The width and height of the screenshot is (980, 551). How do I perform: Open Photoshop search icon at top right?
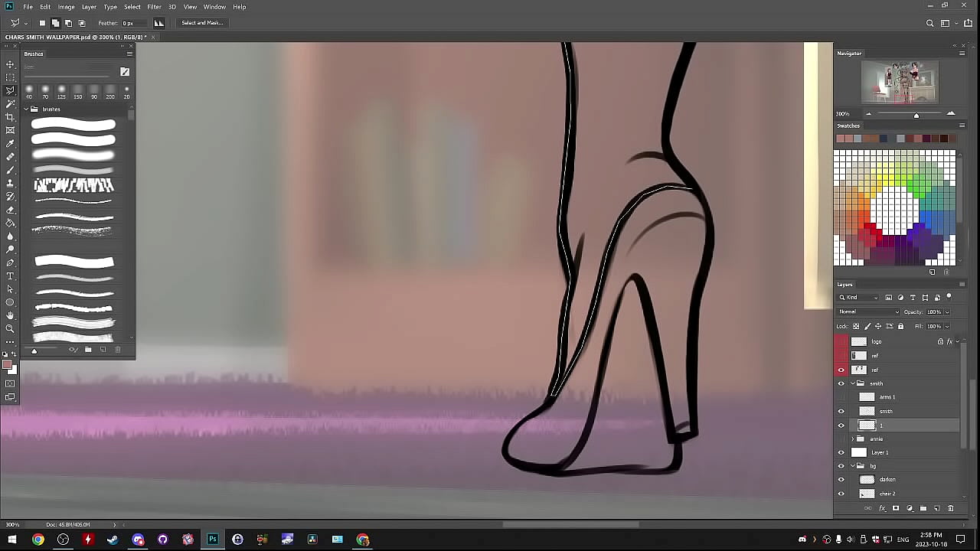[x=930, y=23]
